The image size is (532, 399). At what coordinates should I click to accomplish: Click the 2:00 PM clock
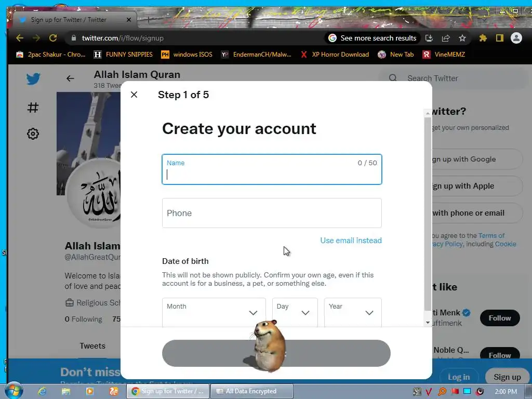[506, 392]
